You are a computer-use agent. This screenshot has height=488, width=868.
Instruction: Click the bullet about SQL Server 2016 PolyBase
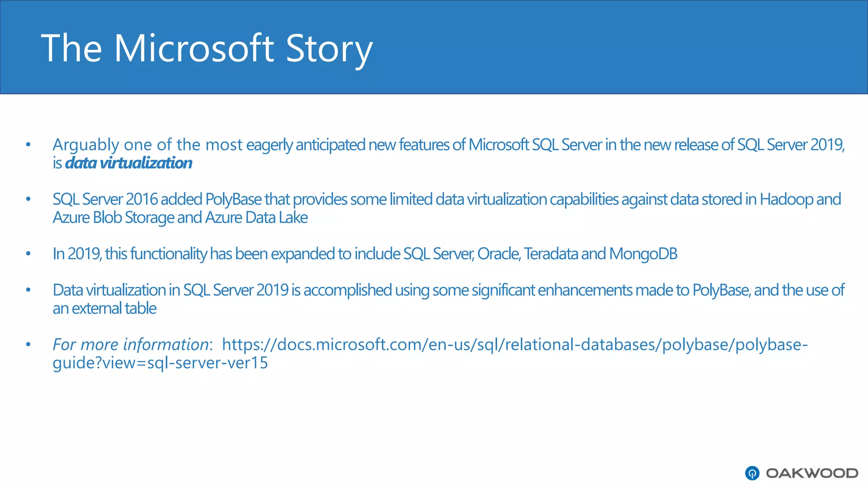[447, 208]
